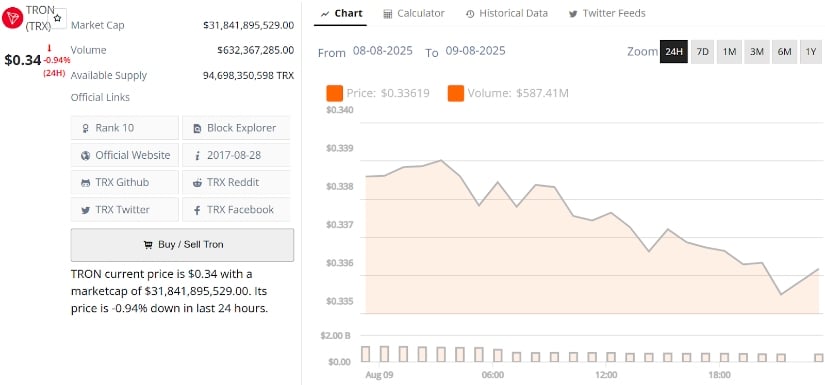The image size is (825, 385).
Task: Click the Buy / Sell Tron button
Action: pyautogui.click(x=183, y=245)
